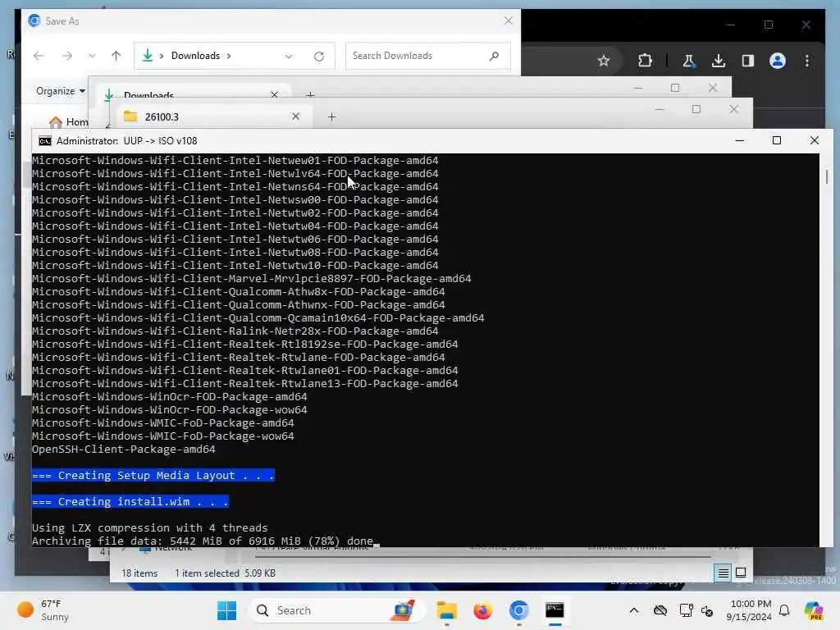The width and height of the screenshot is (840, 630).
Task: Add a new tab in 26100.3 Explorer window
Action: (x=331, y=116)
